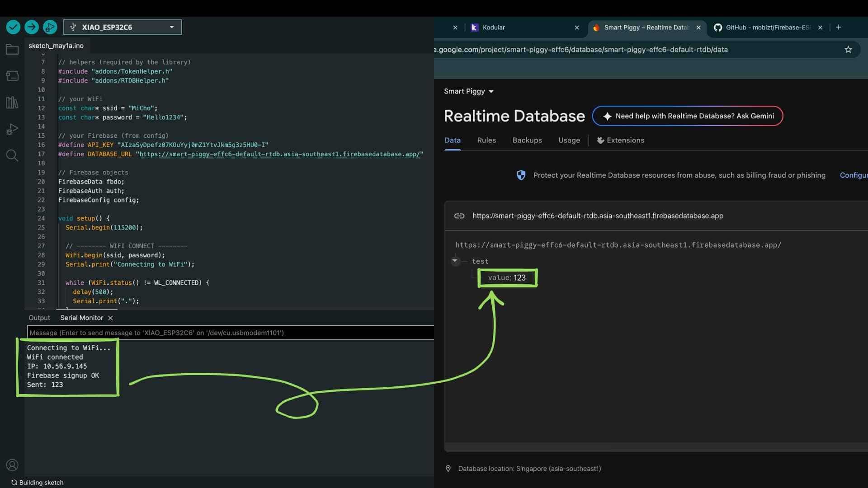The image size is (868, 488).
Task: Click the Upload arrow button
Action: coord(32,27)
